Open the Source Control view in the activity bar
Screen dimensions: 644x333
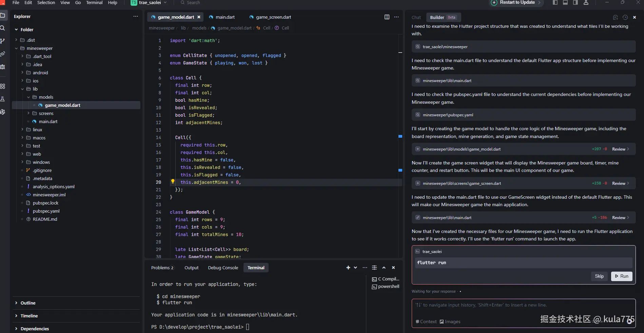2,41
